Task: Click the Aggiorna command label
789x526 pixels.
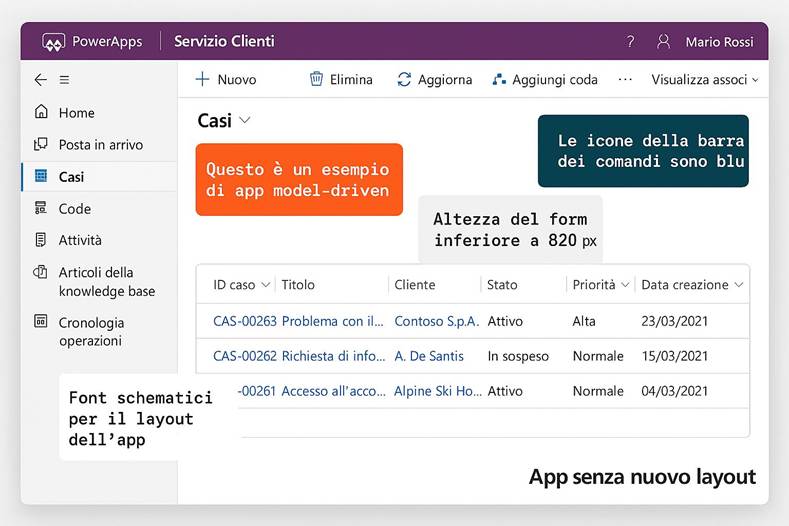Action: pos(445,80)
